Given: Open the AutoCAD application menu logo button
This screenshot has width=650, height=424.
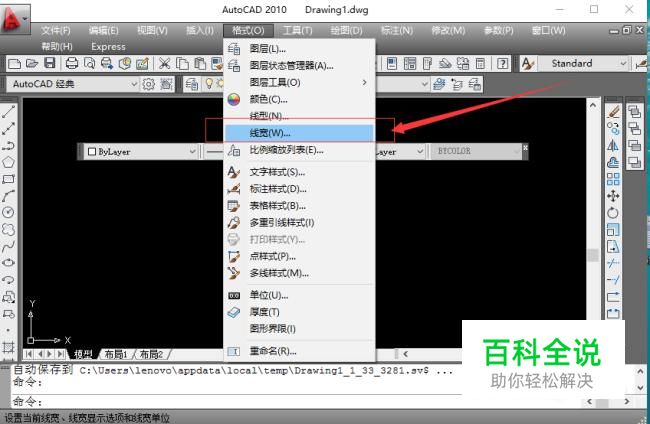Looking at the screenshot, I should [15, 19].
